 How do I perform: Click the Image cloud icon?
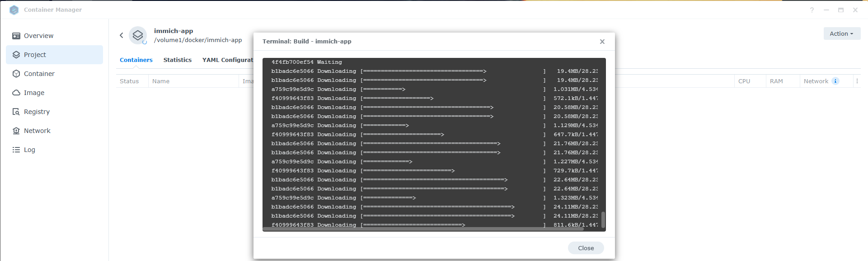click(16, 93)
